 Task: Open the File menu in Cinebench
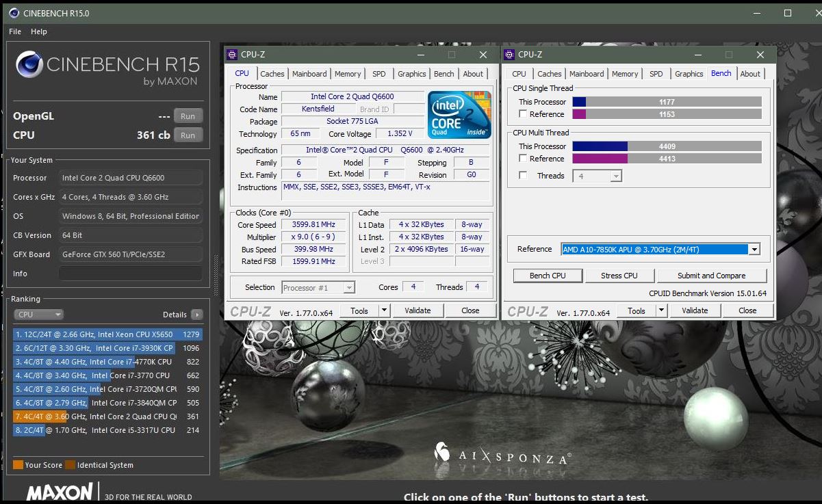coord(15,31)
